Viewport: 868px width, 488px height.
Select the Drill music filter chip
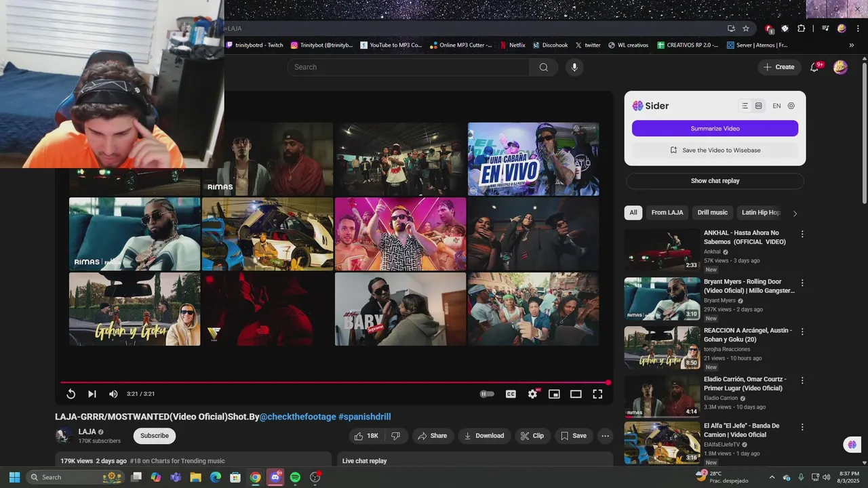pyautogui.click(x=713, y=212)
